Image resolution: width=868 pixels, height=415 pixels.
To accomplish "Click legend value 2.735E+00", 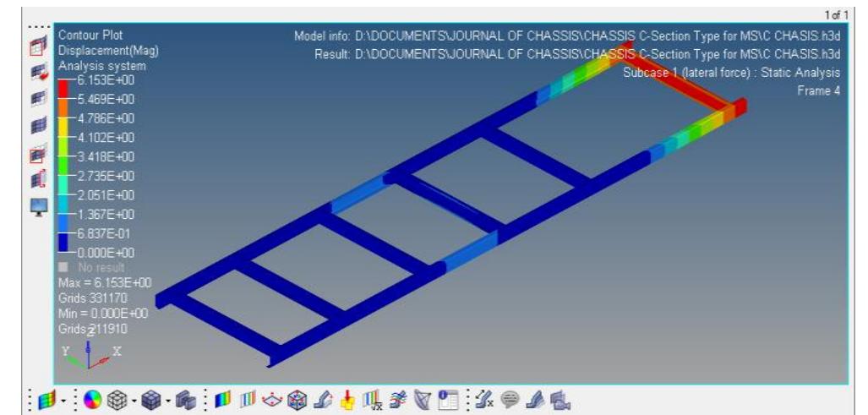I will (105, 176).
